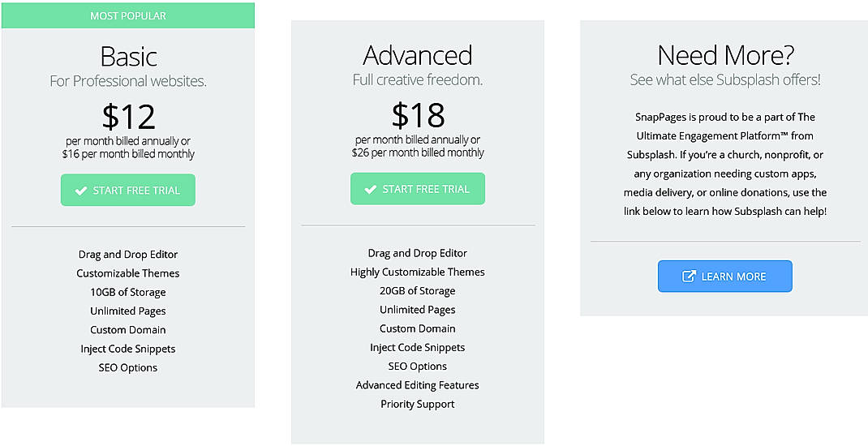
Task: Click the Highly Customizable Themes feature
Action: pos(418,272)
